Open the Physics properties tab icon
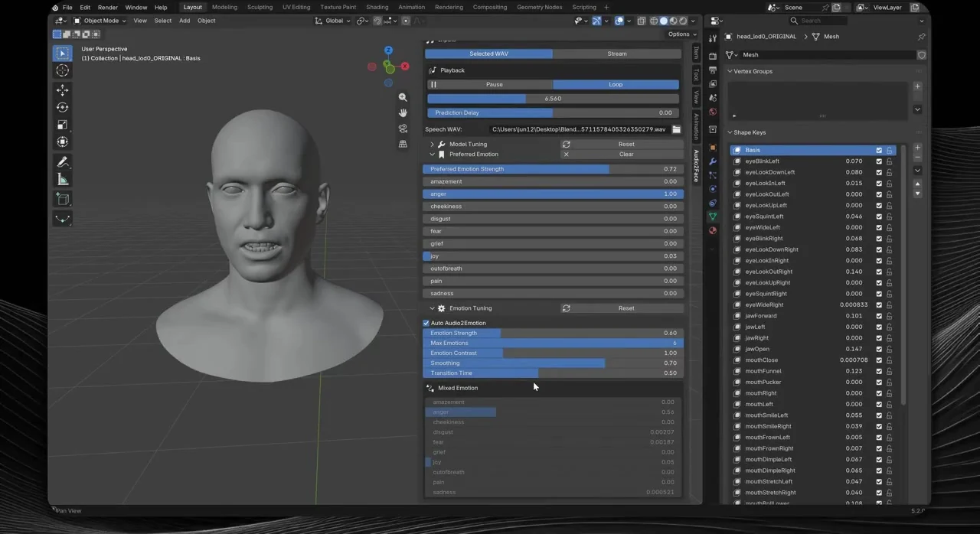This screenshot has width=980, height=534. [713, 189]
